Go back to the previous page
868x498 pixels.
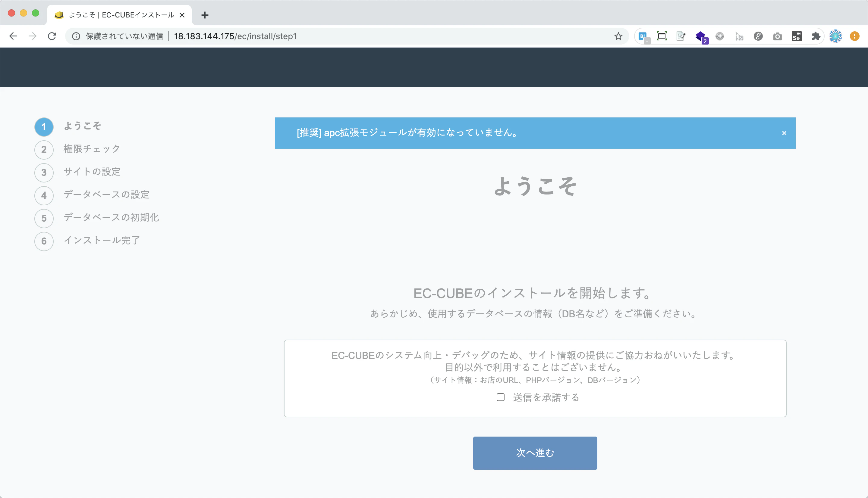pos(13,36)
